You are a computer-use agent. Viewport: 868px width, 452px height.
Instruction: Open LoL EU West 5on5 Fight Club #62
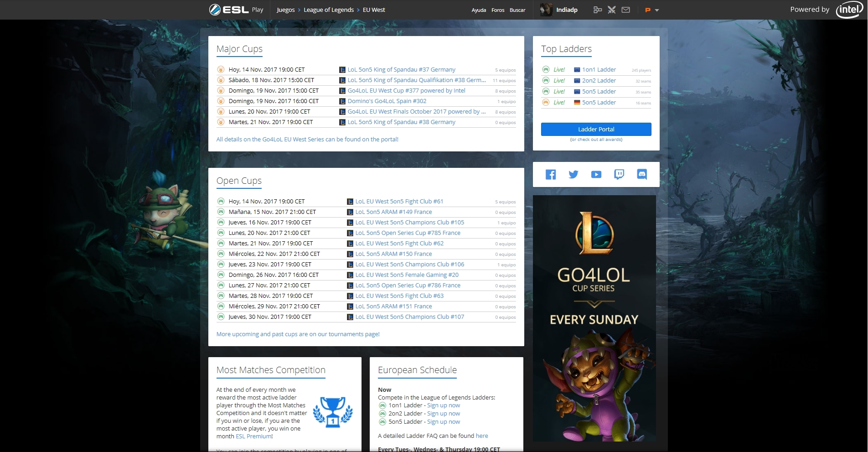coord(399,244)
